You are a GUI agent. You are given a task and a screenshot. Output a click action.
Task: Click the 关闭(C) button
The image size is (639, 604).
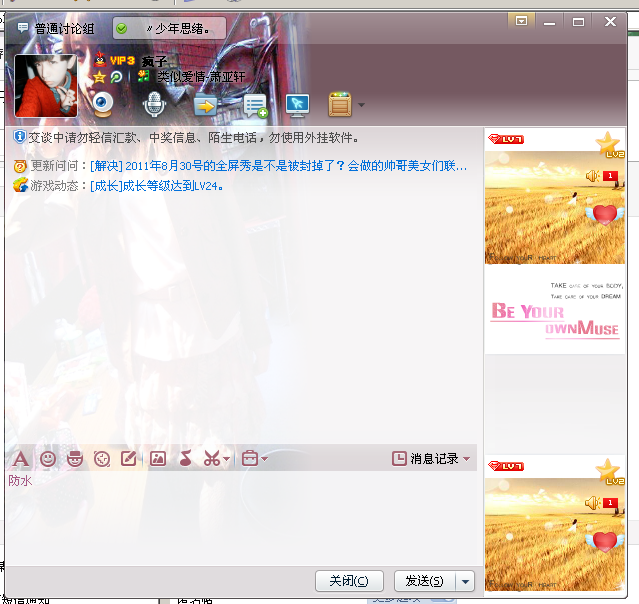pos(349,581)
